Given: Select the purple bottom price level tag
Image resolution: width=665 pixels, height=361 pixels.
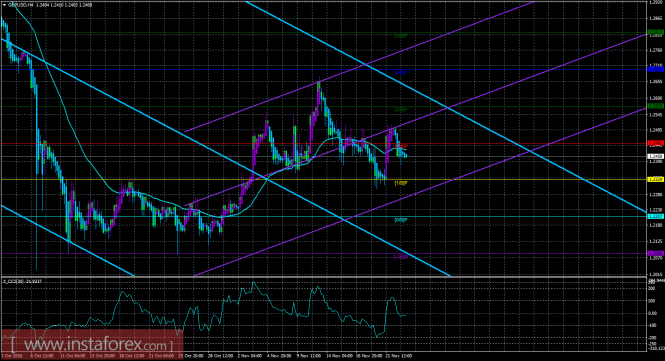Looking at the screenshot, I should [x=655, y=253].
